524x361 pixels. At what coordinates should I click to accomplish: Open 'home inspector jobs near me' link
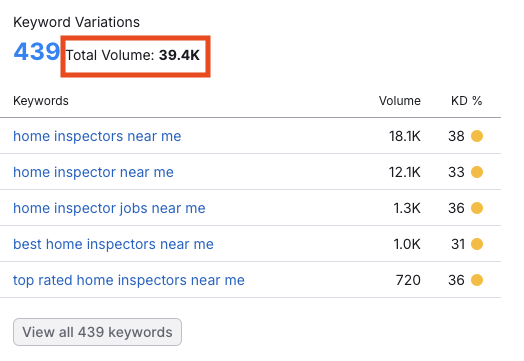[109, 209]
